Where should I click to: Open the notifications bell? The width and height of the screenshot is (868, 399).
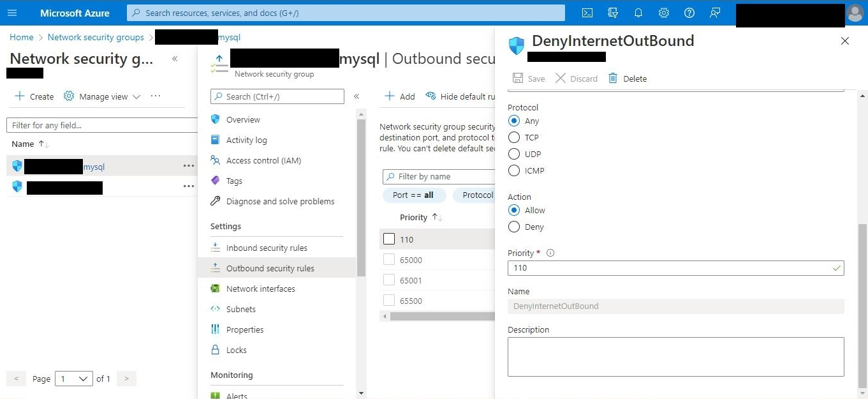(x=638, y=13)
